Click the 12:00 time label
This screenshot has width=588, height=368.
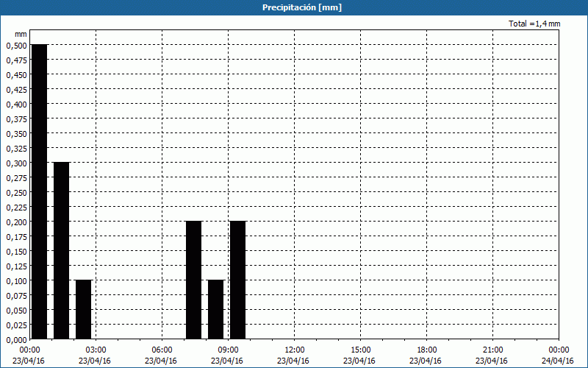[295, 350]
